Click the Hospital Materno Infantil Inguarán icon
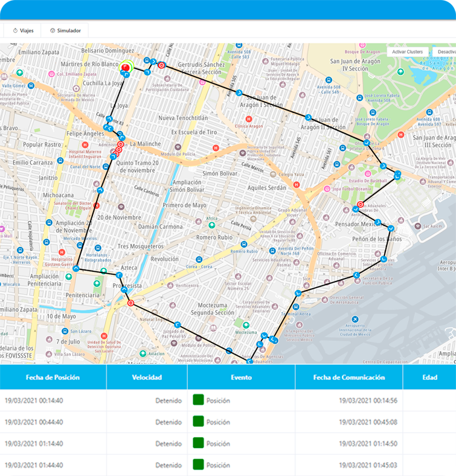This screenshot has height=476, width=456. [85, 145]
